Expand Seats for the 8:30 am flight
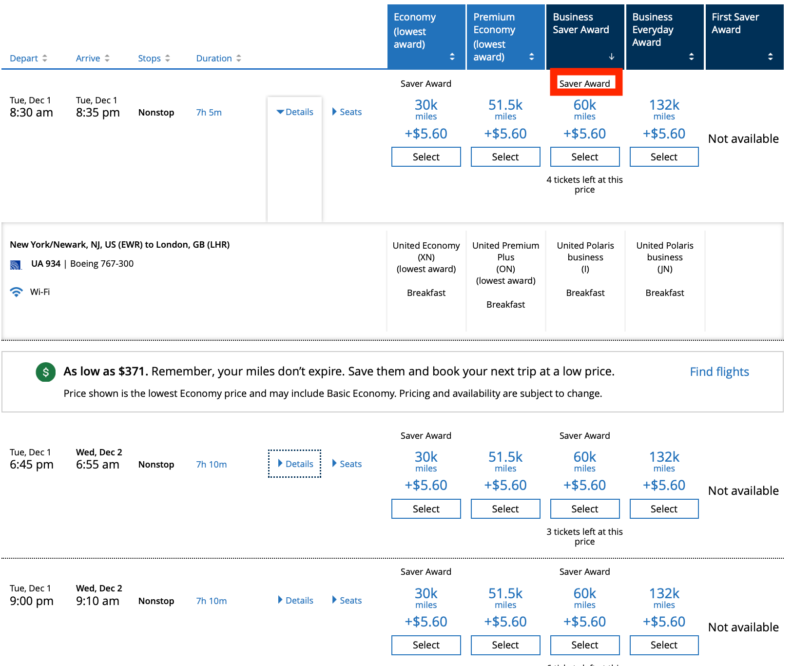Image resolution: width=812 pixels, height=666 pixels. click(347, 112)
